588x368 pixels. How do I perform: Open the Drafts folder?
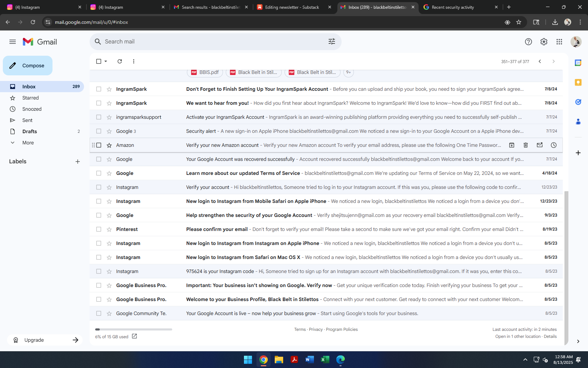42,131
